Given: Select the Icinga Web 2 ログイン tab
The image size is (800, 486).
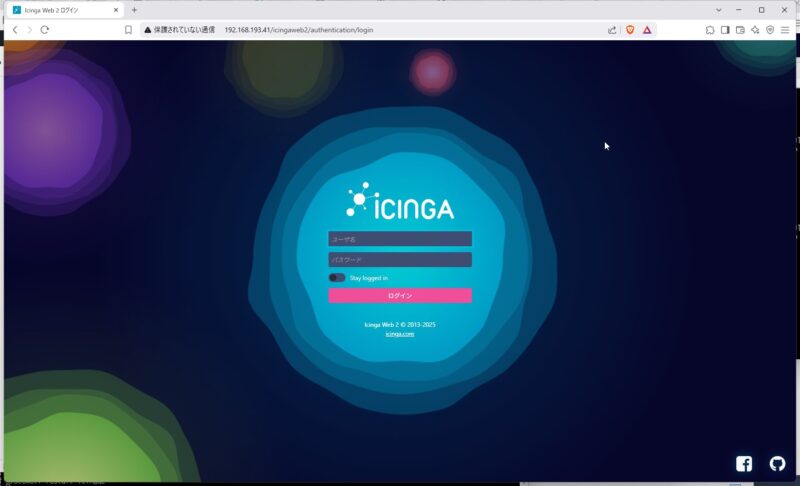Looking at the screenshot, I should pyautogui.click(x=65, y=10).
